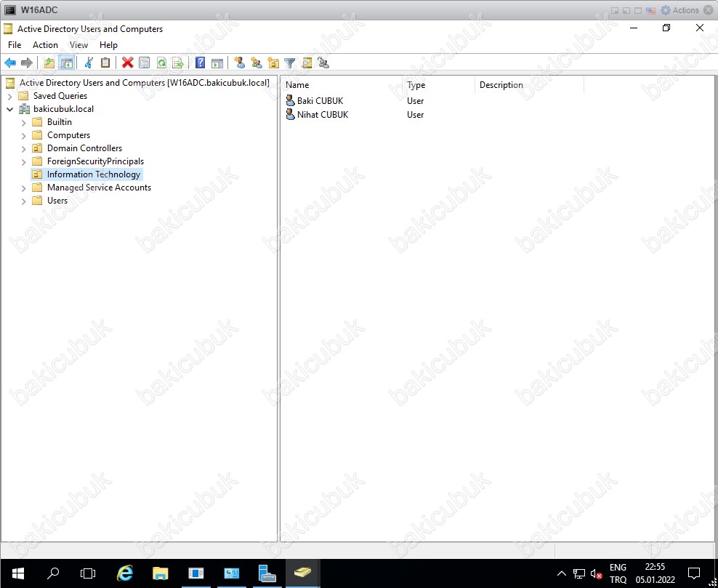Image resolution: width=718 pixels, height=588 pixels.
Task: Select Managed Service Accounts in tree
Action: pos(99,188)
